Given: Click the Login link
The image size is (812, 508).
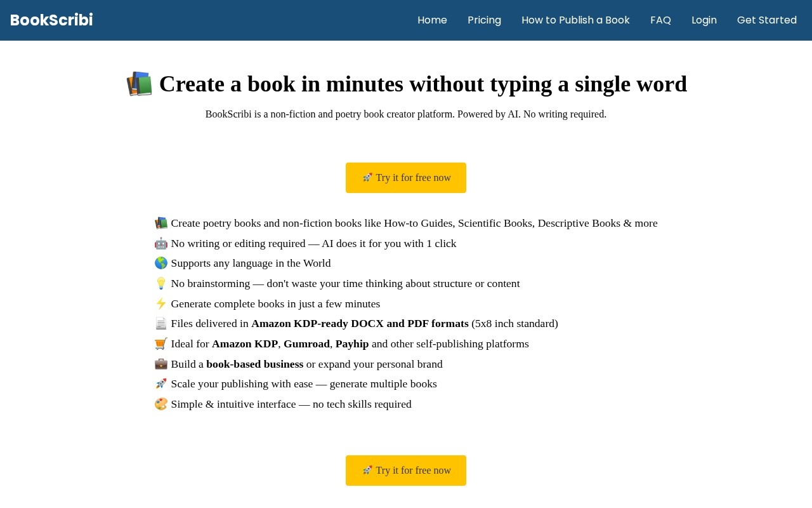Looking at the screenshot, I should pyautogui.click(x=704, y=20).
